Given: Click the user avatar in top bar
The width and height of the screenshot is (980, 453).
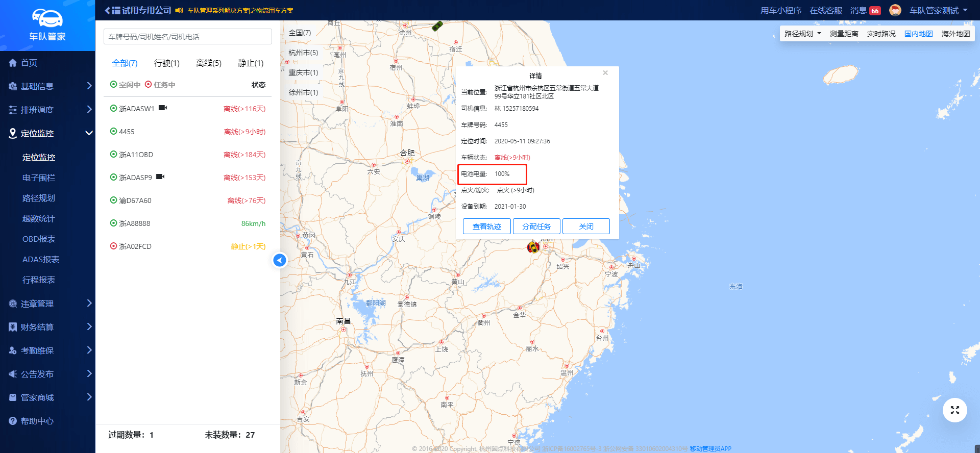Looking at the screenshot, I should tap(895, 10).
